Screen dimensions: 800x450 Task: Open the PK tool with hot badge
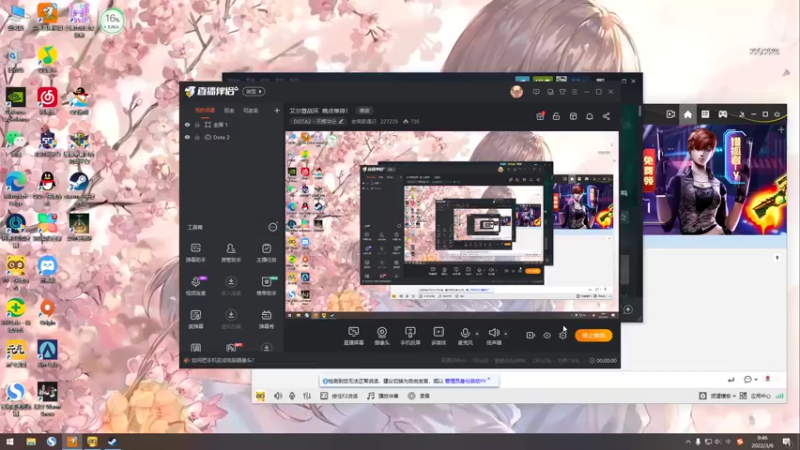(232, 348)
